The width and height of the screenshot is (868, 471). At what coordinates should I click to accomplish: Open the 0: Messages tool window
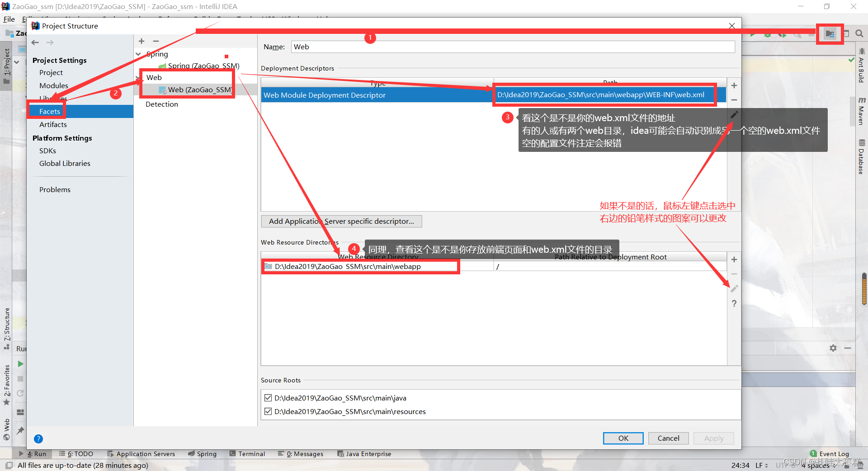pos(301,454)
